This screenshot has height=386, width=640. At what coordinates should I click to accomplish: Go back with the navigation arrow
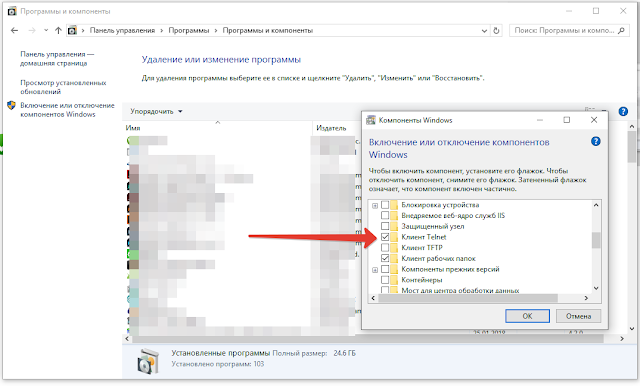coord(15,30)
